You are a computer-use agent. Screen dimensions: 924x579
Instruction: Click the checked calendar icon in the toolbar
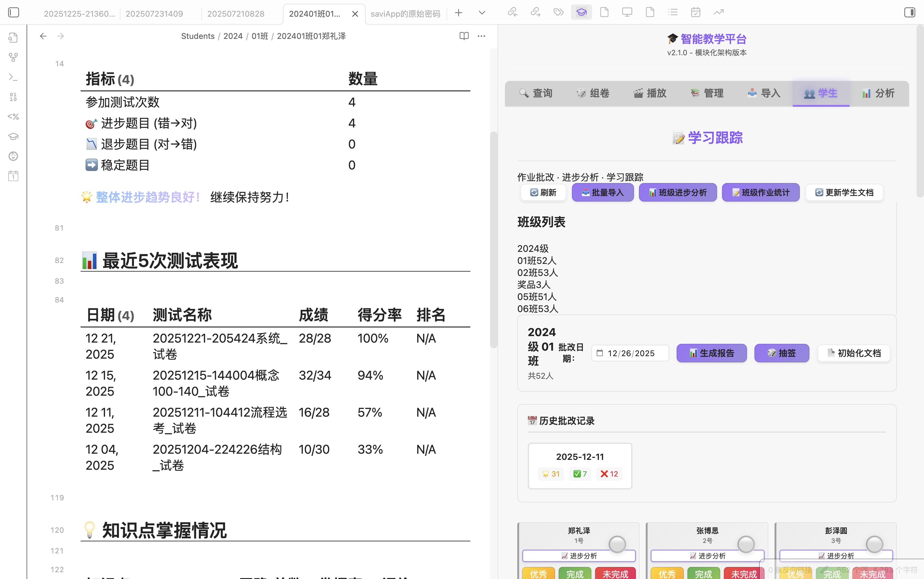[696, 12]
